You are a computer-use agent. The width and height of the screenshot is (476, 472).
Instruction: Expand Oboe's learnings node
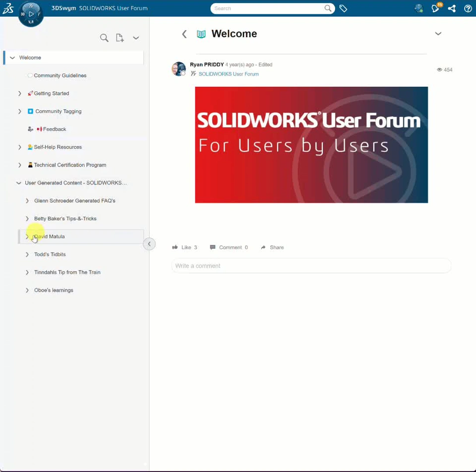tap(27, 290)
